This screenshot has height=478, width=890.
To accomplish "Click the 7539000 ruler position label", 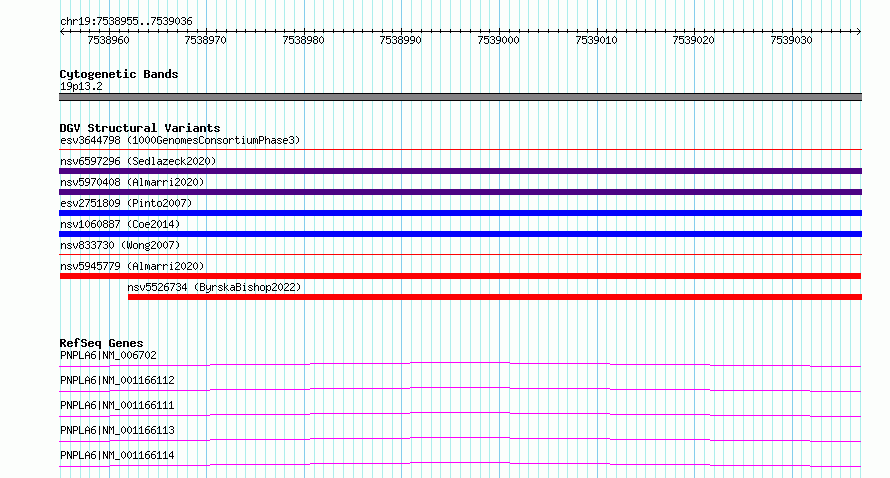I will 498,40.
